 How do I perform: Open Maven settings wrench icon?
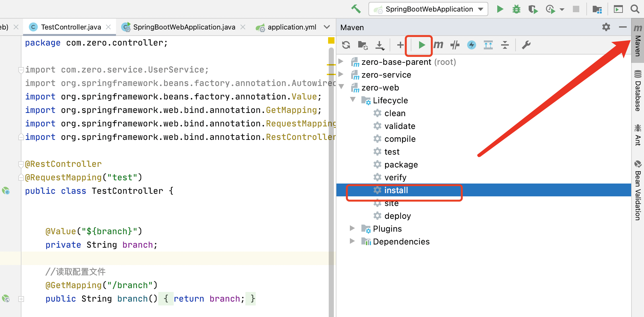click(526, 45)
